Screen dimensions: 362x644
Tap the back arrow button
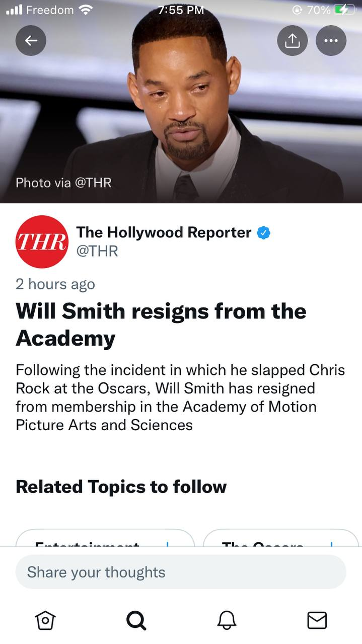[x=31, y=41]
